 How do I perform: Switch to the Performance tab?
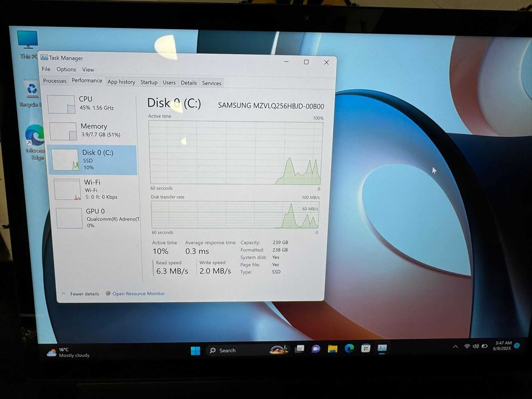(87, 80)
